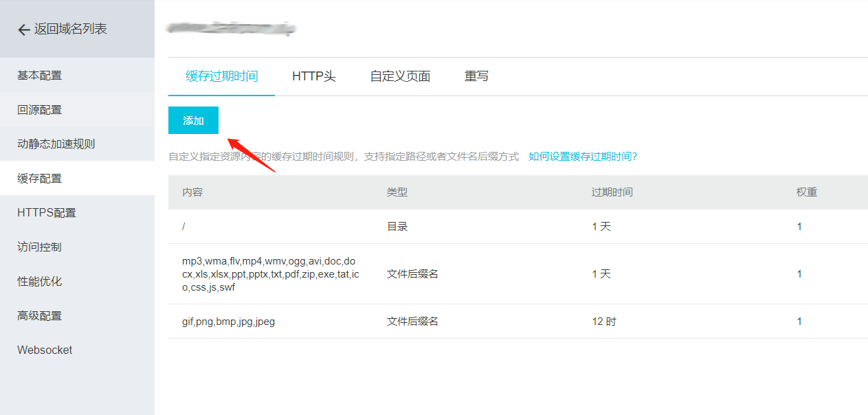This screenshot has width=868, height=415.
Task: Switch to the 缓存过期时间 tab
Action: [x=221, y=76]
